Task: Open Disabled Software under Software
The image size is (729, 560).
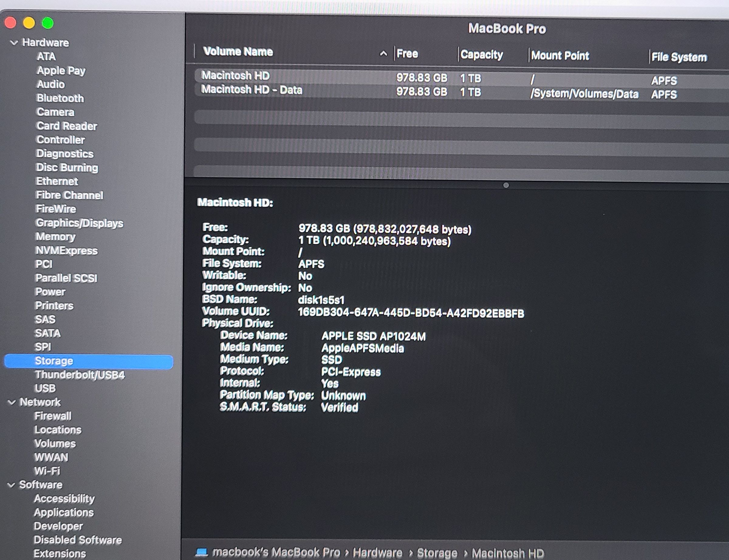Action: [78, 540]
